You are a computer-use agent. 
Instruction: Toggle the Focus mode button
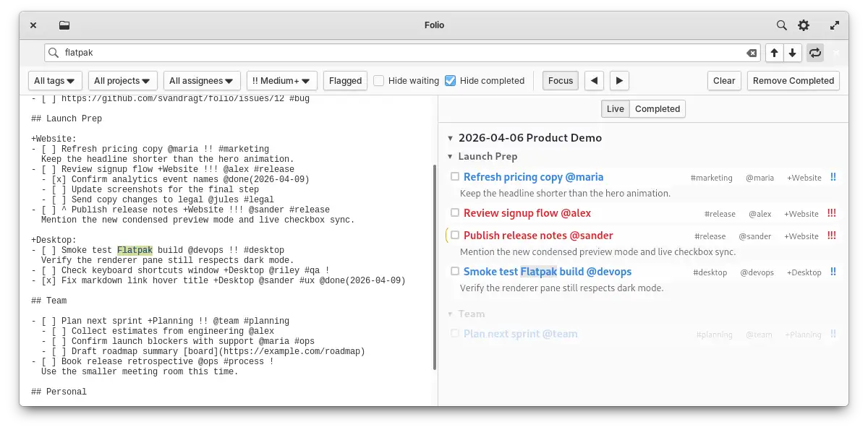tap(561, 81)
